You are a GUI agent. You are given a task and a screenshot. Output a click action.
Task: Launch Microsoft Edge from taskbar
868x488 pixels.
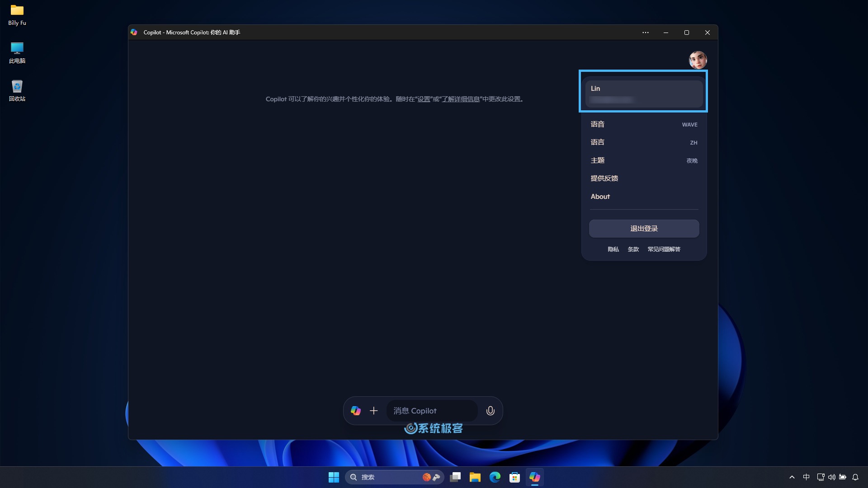pyautogui.click(x=495, y=477)
